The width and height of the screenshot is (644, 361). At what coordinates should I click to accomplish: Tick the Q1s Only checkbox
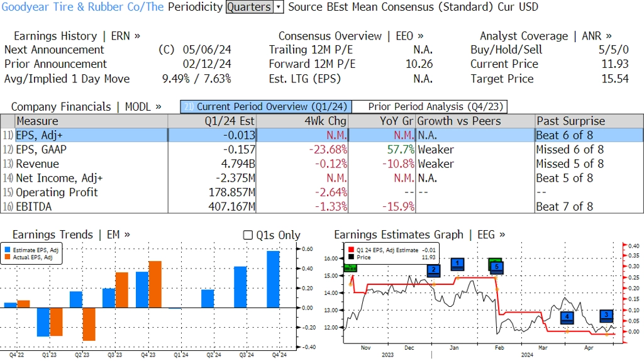[x=248, y=235]
